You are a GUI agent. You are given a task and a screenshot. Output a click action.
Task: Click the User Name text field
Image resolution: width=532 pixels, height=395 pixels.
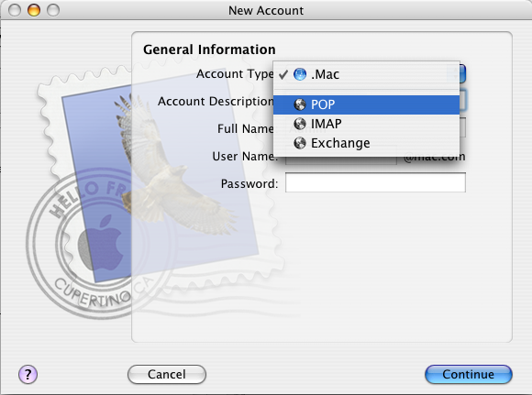(x=341, y=161)
